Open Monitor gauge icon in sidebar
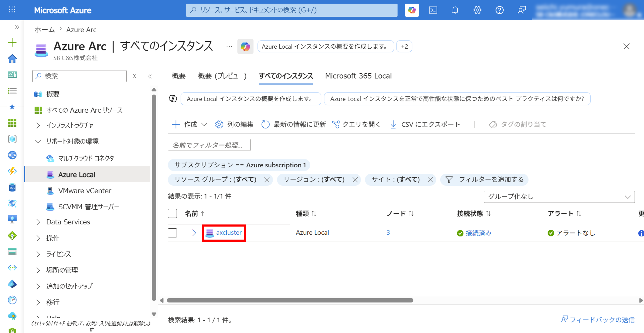The height and width of the screenshot is (333, 644). [12, 300]
